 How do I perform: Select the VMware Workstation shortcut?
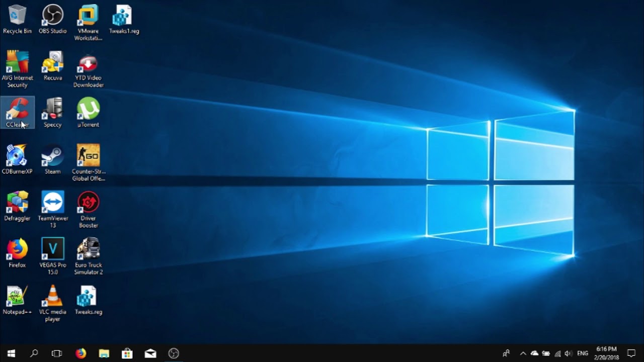click(x=88, y=23)
